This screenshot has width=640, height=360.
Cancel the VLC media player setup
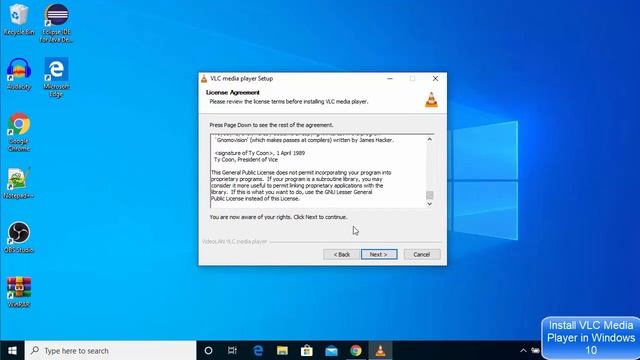coord(422,254)
